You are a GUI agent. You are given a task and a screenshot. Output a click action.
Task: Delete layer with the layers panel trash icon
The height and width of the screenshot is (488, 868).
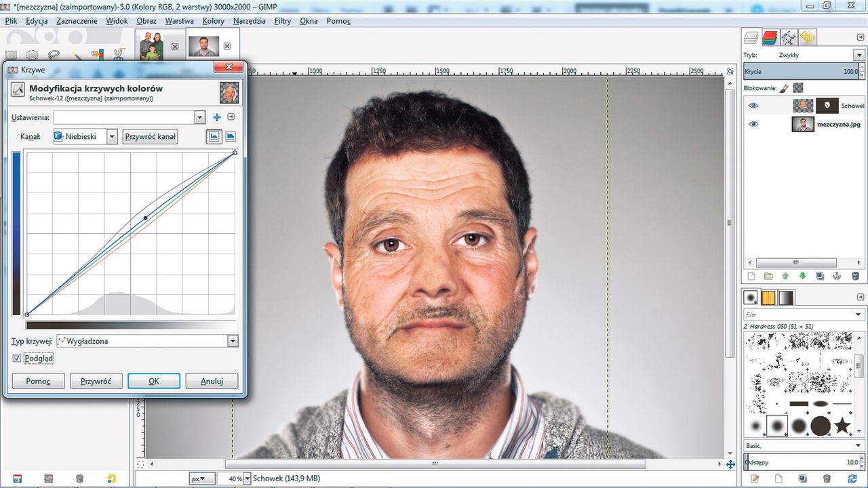[855, 276]
